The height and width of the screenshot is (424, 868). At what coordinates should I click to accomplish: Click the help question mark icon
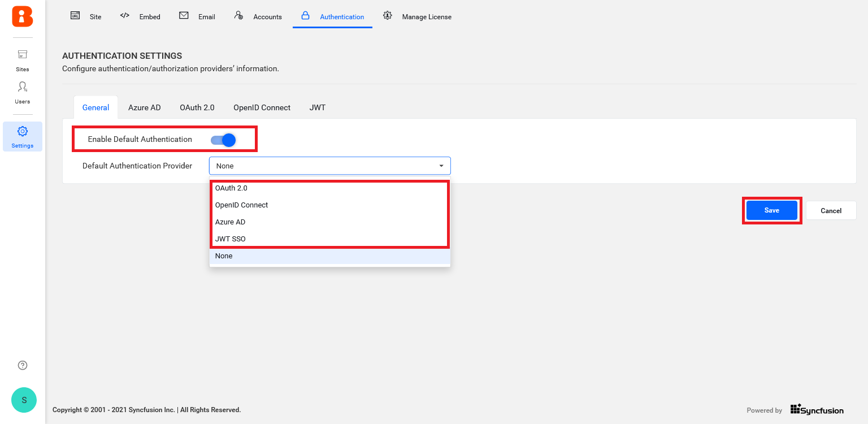(23, 365)
